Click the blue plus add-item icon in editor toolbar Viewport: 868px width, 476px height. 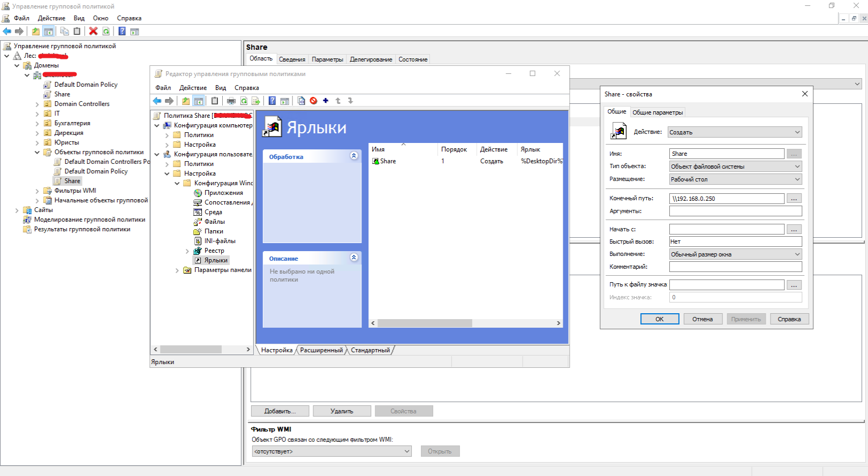tap(326, 101)
